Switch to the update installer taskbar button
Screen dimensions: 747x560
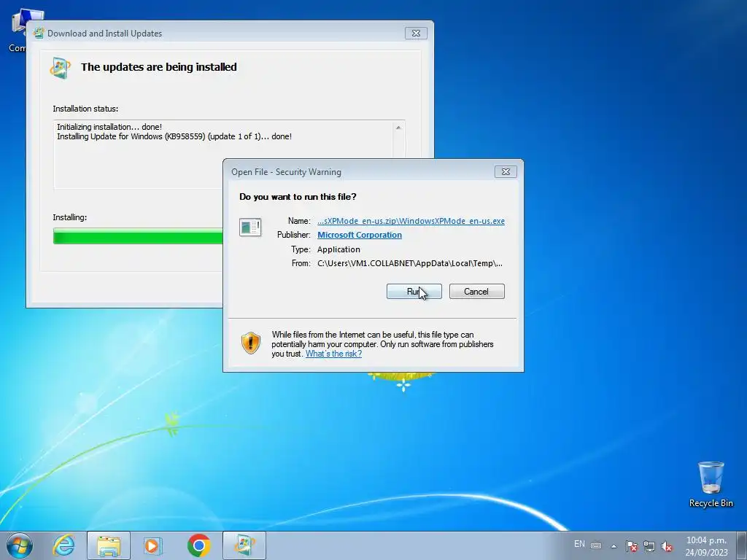[x=244, y=545]
